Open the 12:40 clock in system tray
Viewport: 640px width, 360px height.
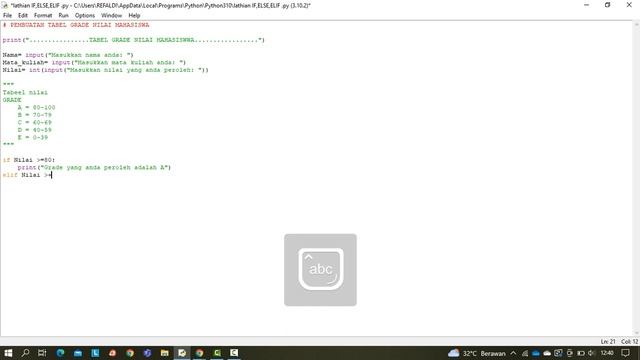click(x=607, y=353)
